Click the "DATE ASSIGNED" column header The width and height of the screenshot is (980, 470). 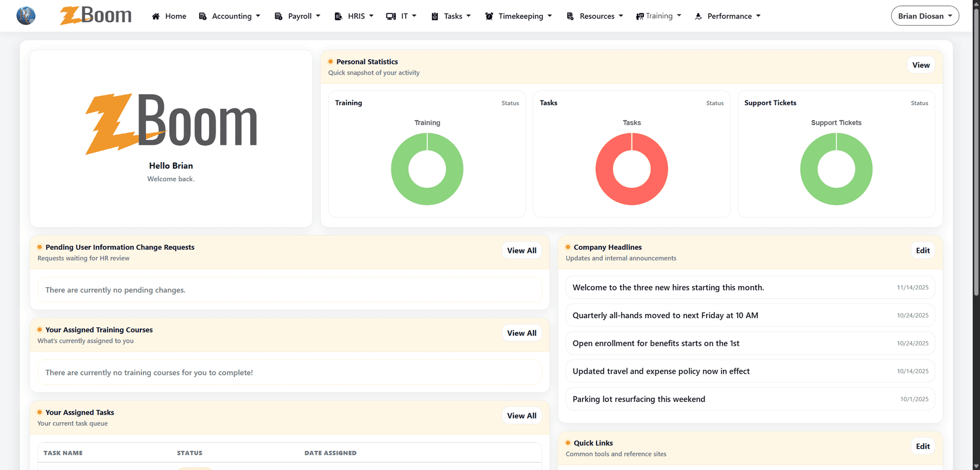tap(330, 453)
